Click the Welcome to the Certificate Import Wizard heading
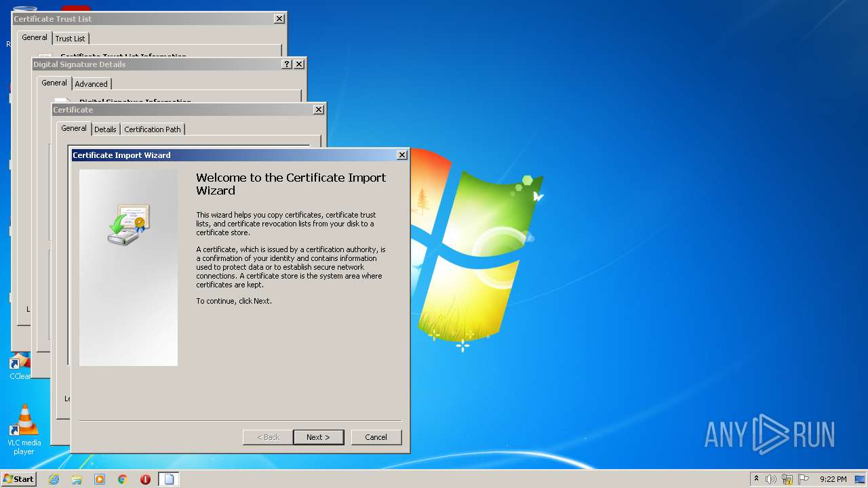Image resolution: width=868 pixels, height=488 pixels. click(x=291, y=184)
